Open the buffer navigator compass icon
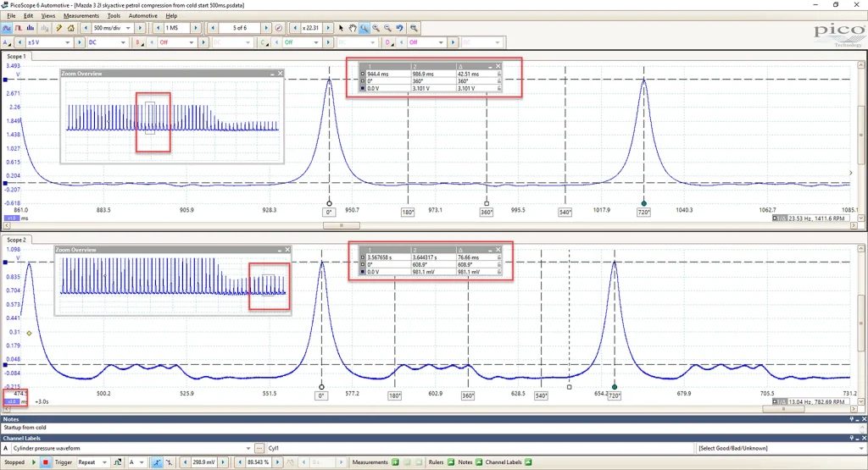 point(279,28)
